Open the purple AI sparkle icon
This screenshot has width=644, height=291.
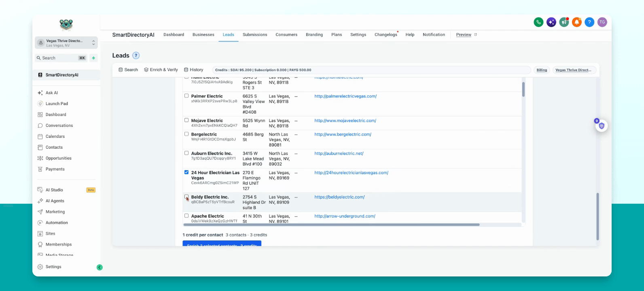pyautogui.click(x=551, y=22)
